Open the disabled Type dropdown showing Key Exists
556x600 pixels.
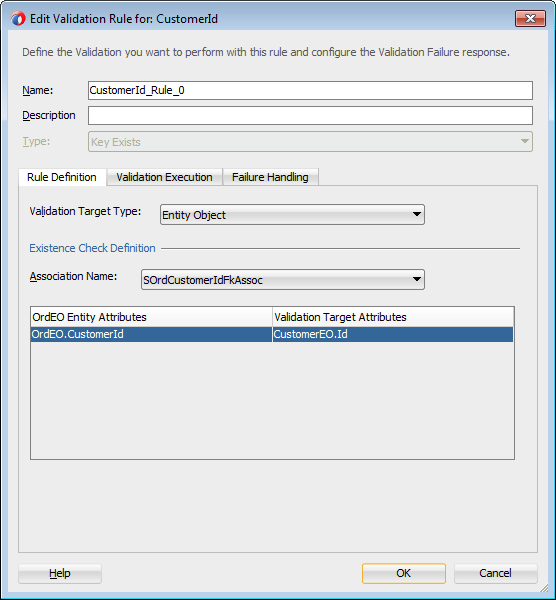[x=310, y=142]
